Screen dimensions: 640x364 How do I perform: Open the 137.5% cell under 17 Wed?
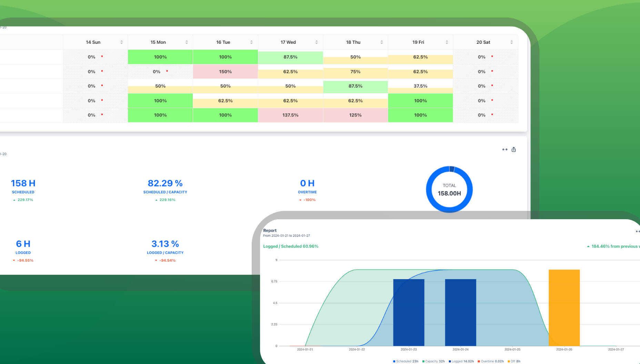pyautogui.click(x=290, y=115)
